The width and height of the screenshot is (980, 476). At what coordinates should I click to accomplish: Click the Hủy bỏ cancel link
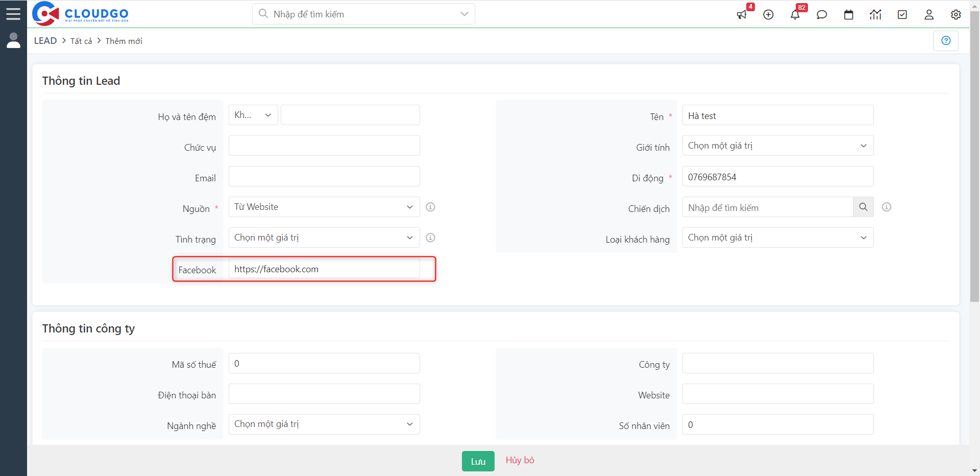tap(520, 460)
